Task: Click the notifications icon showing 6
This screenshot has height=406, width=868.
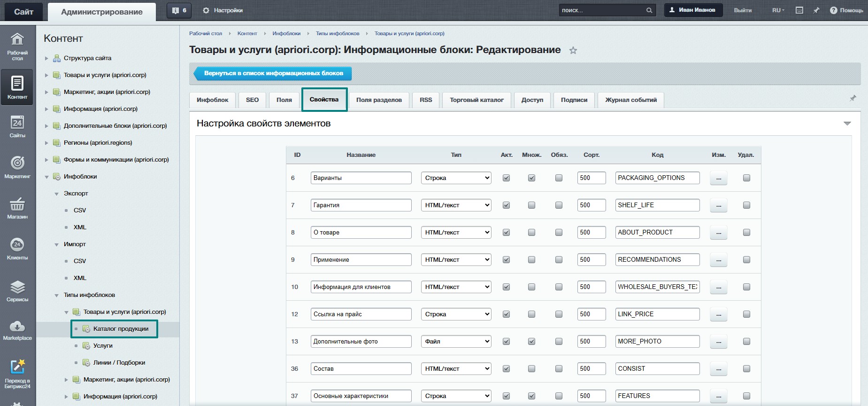Action: tap(179, 10)
